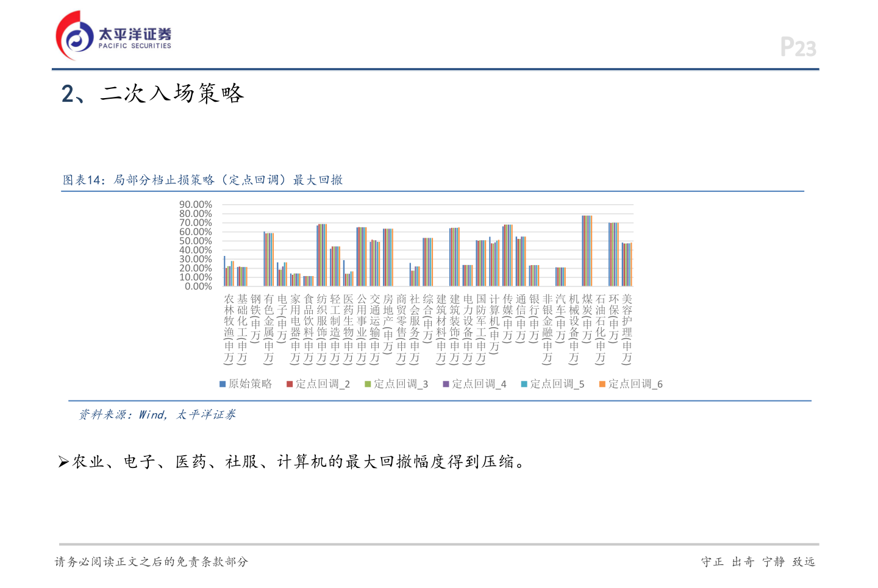
Task: Select the 原始策略 legend label
Action: (250, 384)
